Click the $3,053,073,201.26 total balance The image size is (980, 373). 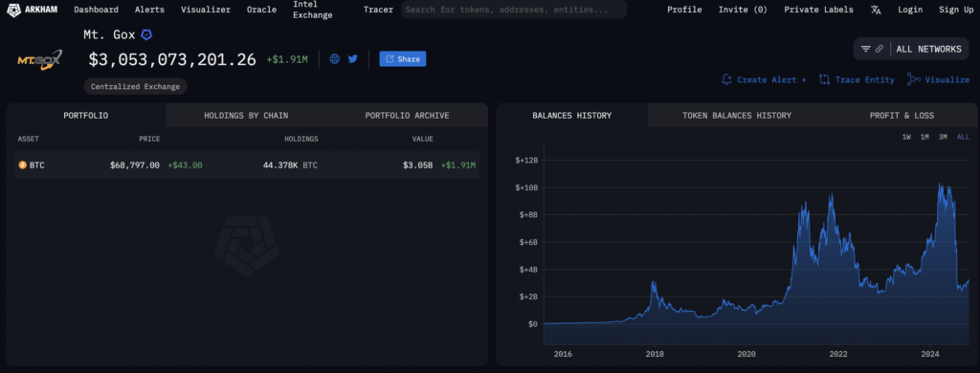point(172,59)
